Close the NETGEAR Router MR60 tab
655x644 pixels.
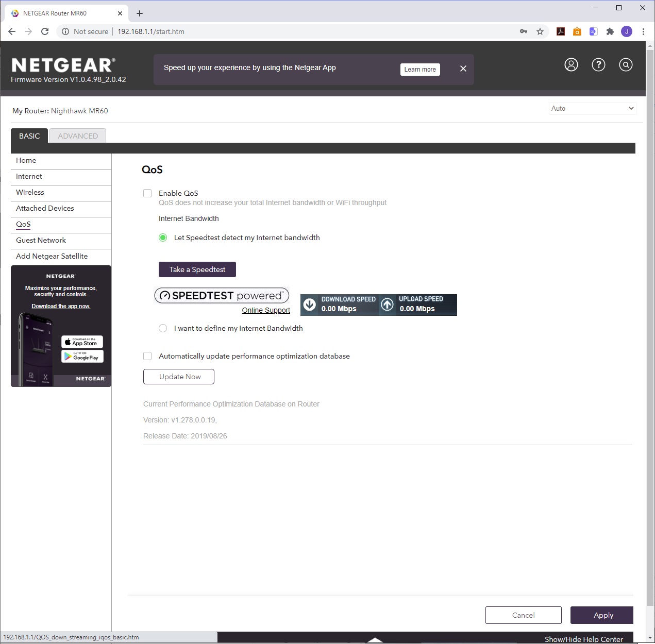tap(120, 13)
